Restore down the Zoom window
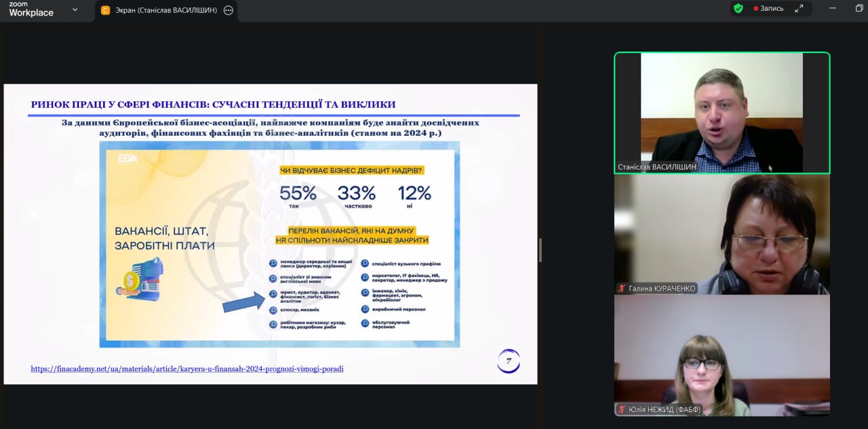Viewport: 868px width, 429px height. (x=859, y=8)
